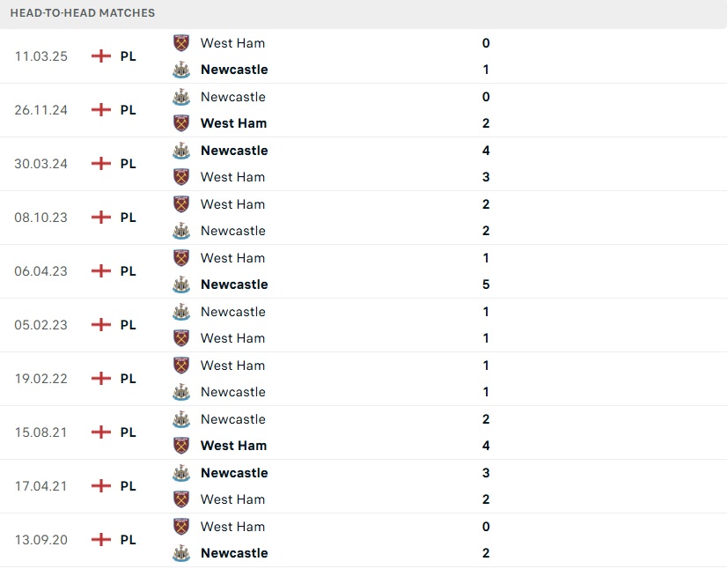Select PL league label on 30.03.24 row
This screenshot has width=728, height=569.
click(x=129, y=164)
